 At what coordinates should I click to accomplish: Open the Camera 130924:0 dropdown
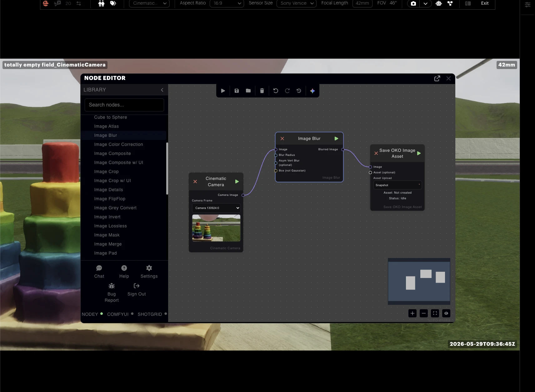coord(216,208)
